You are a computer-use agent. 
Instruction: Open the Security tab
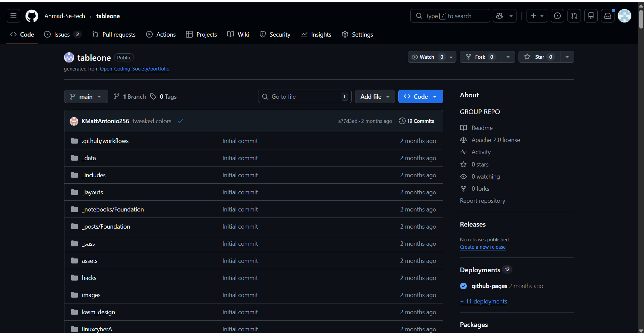click(275, 35)
